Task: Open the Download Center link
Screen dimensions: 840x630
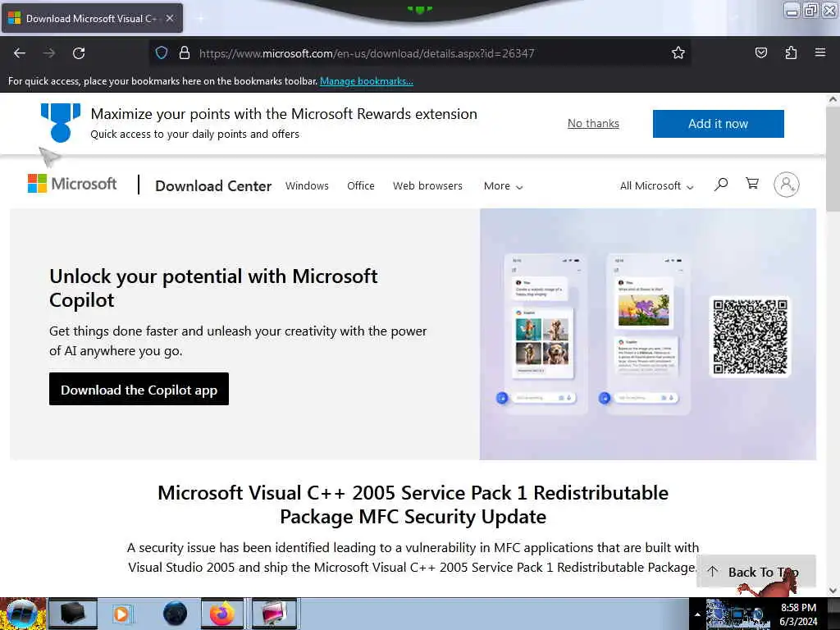Action: click(x=213, y=186)
